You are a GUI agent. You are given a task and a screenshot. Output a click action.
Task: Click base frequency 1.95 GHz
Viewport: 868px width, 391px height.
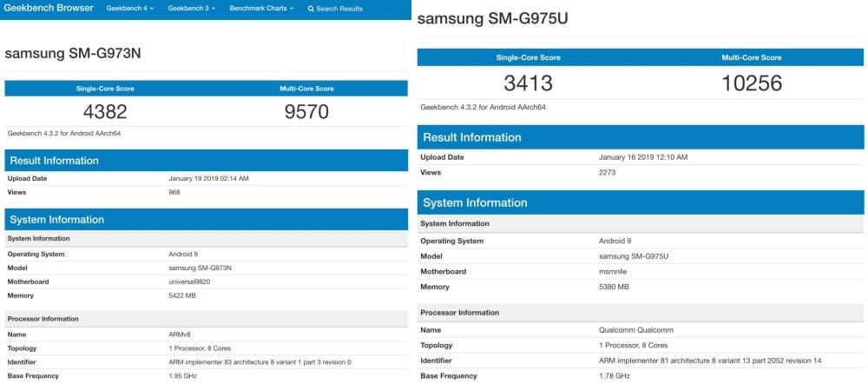pyautogui.click(x=182, y=376)
